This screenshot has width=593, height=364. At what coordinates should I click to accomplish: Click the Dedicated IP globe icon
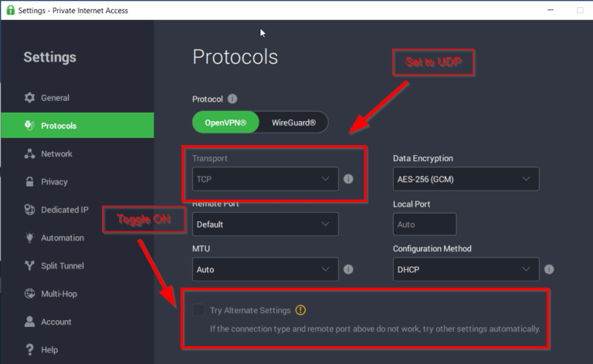tap(29, 210)
